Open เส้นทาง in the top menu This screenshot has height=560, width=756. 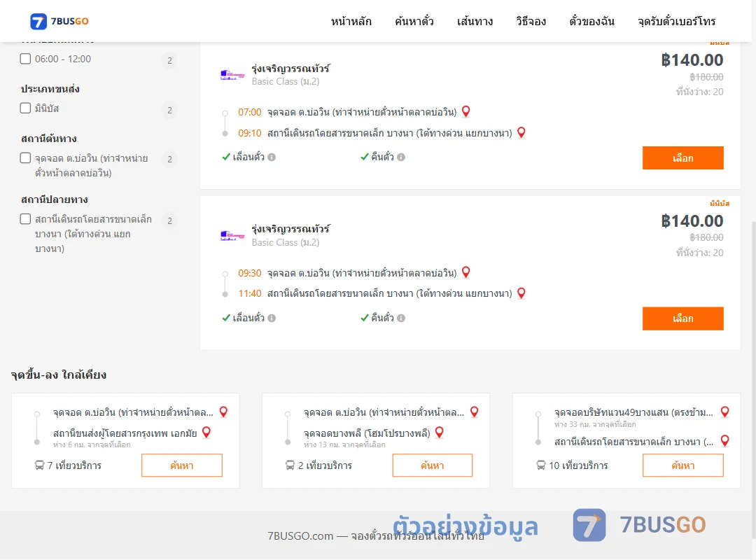[x=475, y=21]
